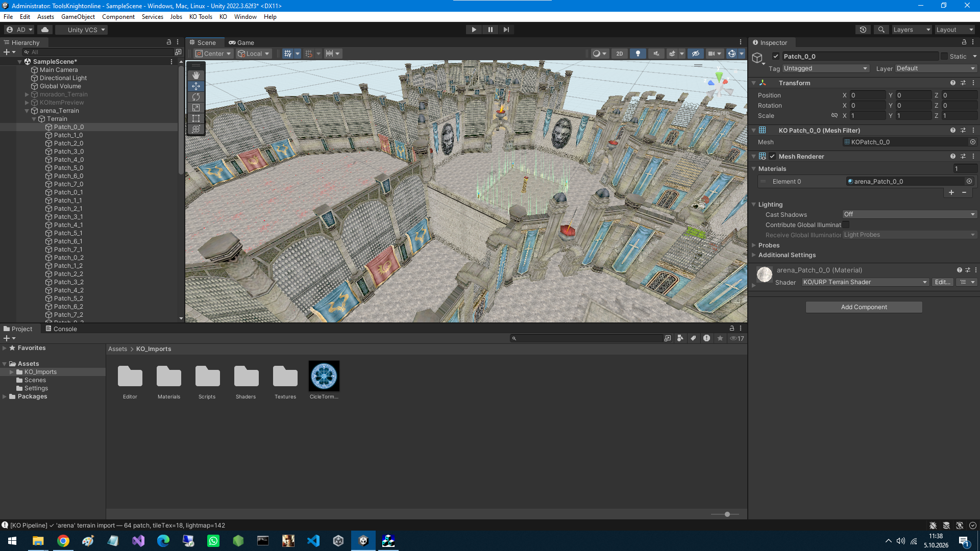
Task: Click the Unity VCS button
Action: tap(82, 30)
